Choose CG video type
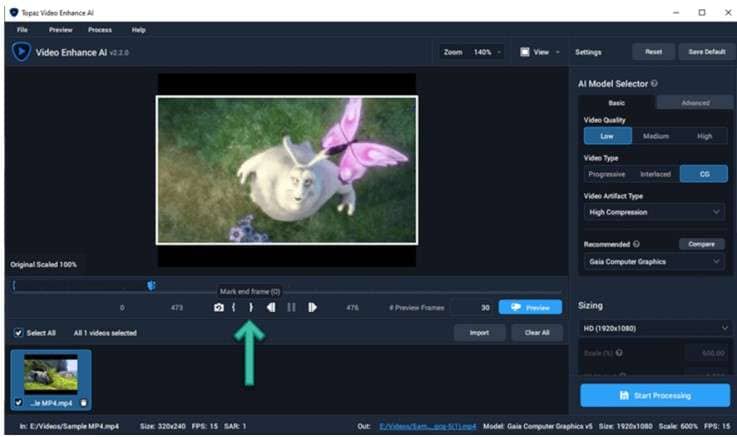Image resolution: width=737 pixels, height=437 pixels. [704, 174]
